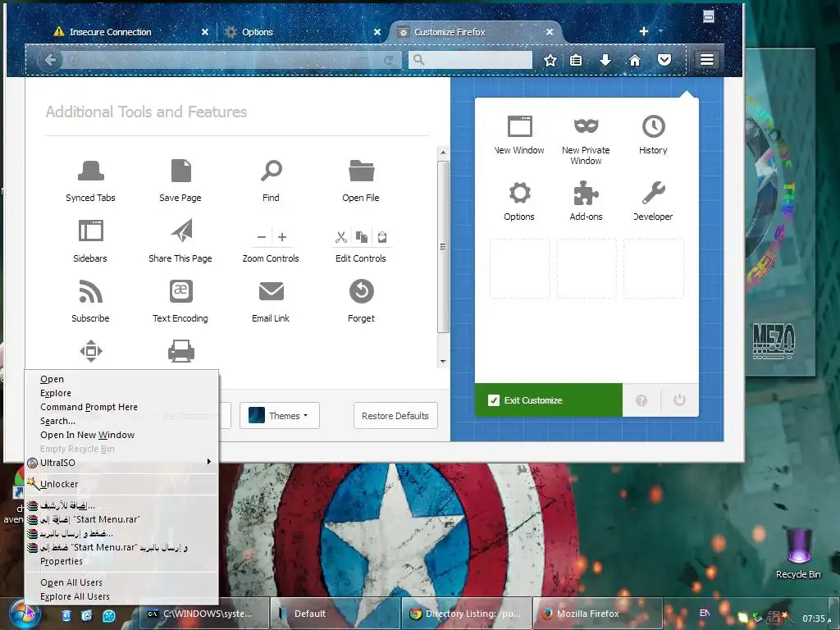This screenshot has width=840, height=630.
Task: Select the fullscreen arrows icon in tools list
Action: click(90, 351)
